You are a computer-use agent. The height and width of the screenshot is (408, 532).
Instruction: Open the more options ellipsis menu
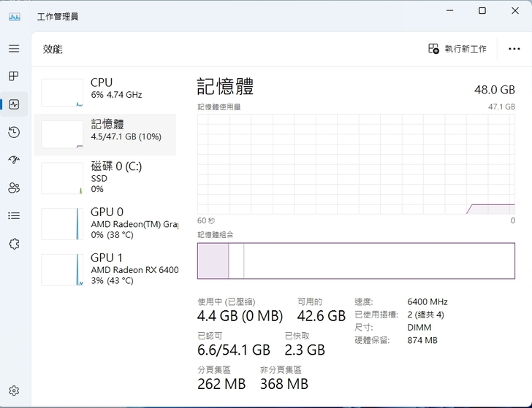(x=514, y=49)
